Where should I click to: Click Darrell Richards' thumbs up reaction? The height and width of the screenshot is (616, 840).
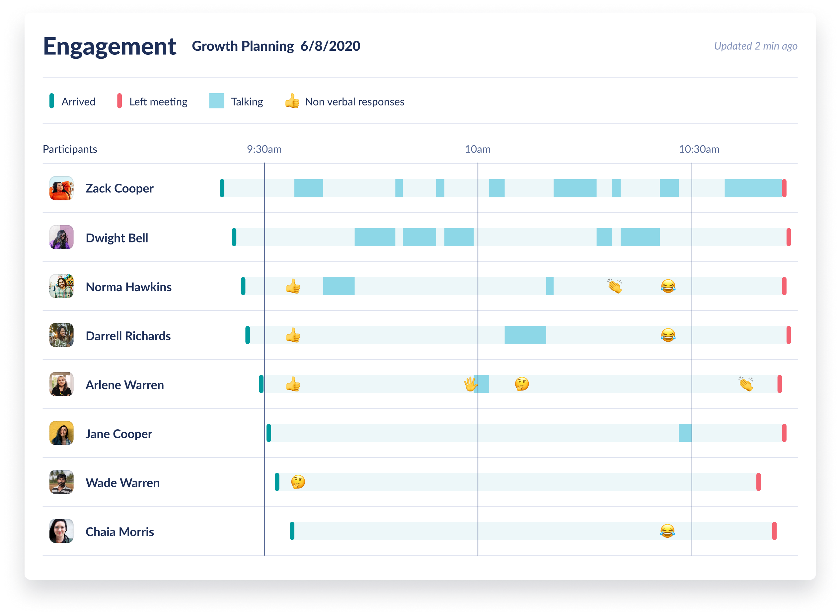tap(293, 335)
